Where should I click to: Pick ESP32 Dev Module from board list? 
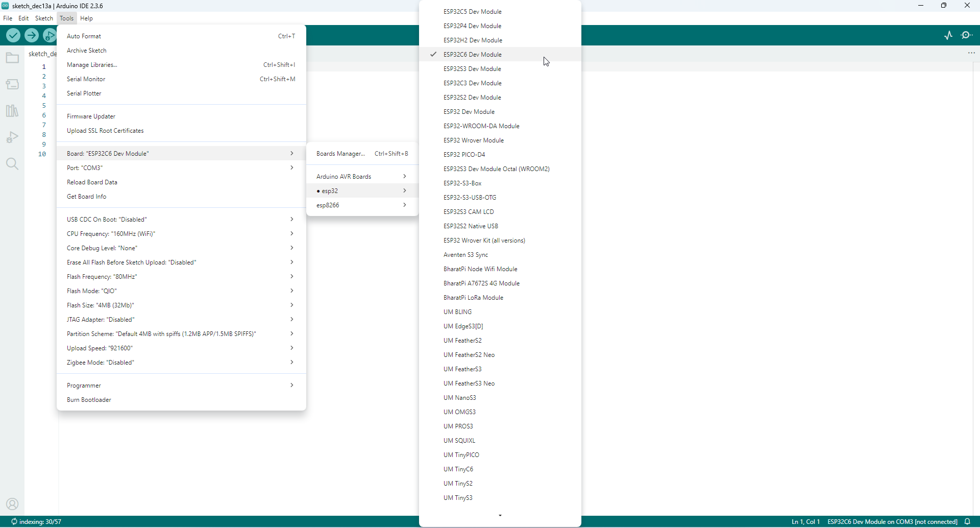coord(469,112)
